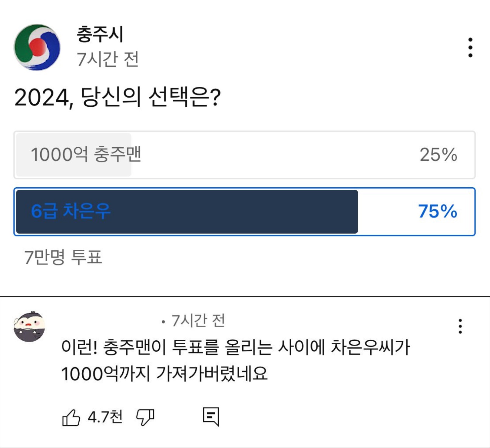Open the 충주시 post's three-dot menu
Image resolution: width=490 pixels, height=448 pixels.
(x=470, y=48)
